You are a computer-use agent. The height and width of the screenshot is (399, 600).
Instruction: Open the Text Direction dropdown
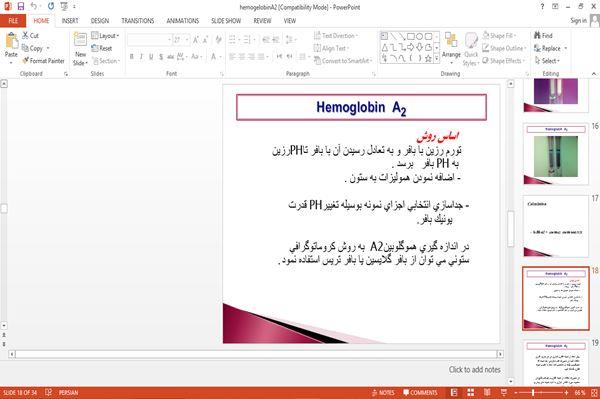click(336, 36)
